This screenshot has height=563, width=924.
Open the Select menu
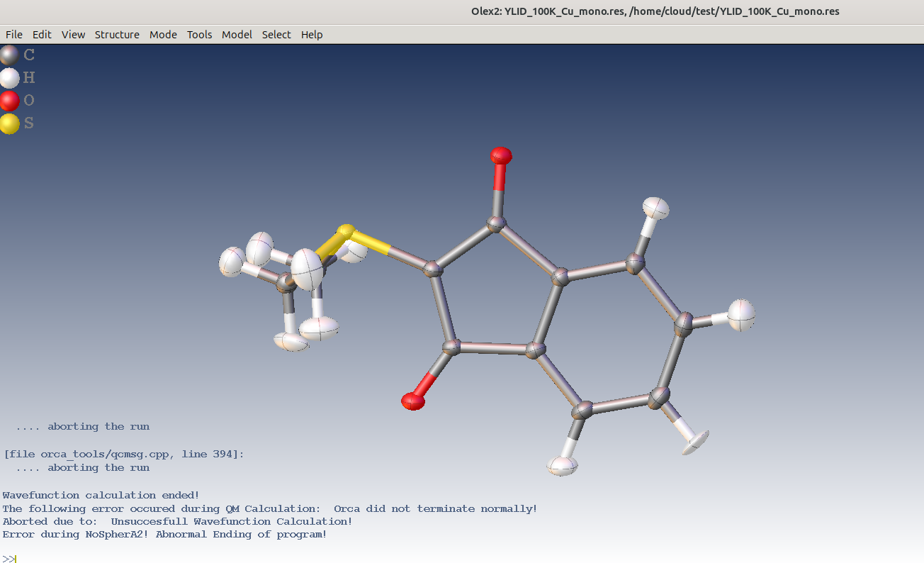(276, 35)
